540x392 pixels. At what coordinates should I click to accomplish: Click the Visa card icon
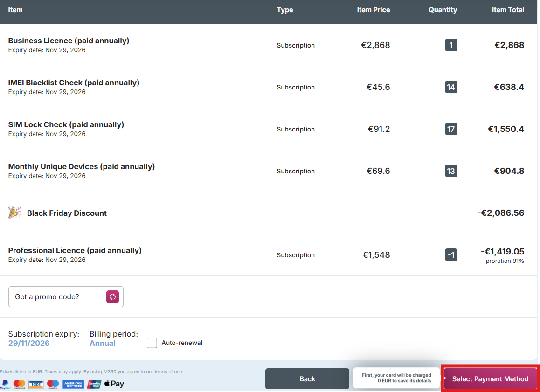[36, 384]
